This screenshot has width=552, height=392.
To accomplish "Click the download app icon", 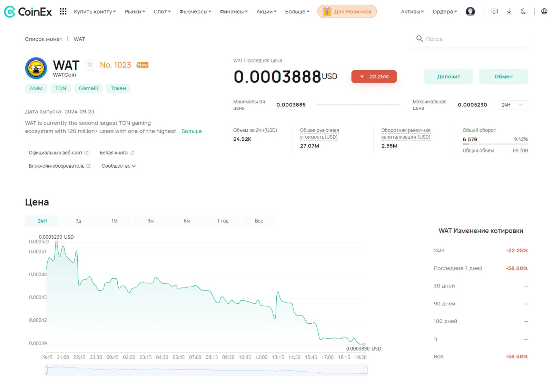I will pyautogui.click(x=509, y=11).
